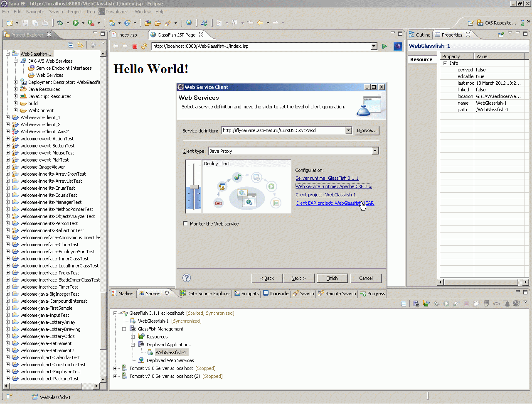Expand the WebContent folder node
Viewport: 532px width, 404px height.
pos(16,110)
